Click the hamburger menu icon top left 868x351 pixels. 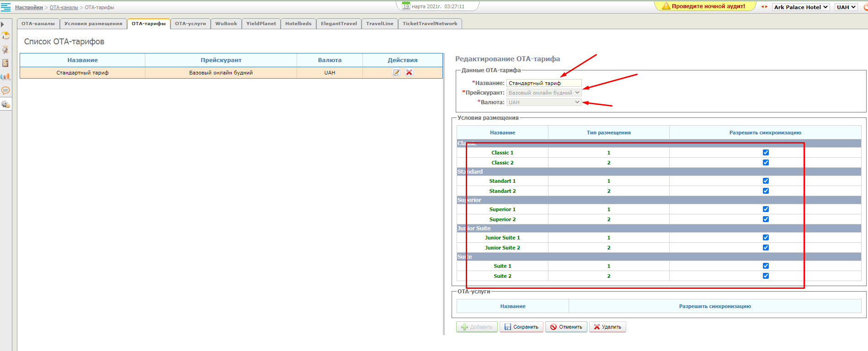click(5, 7)
